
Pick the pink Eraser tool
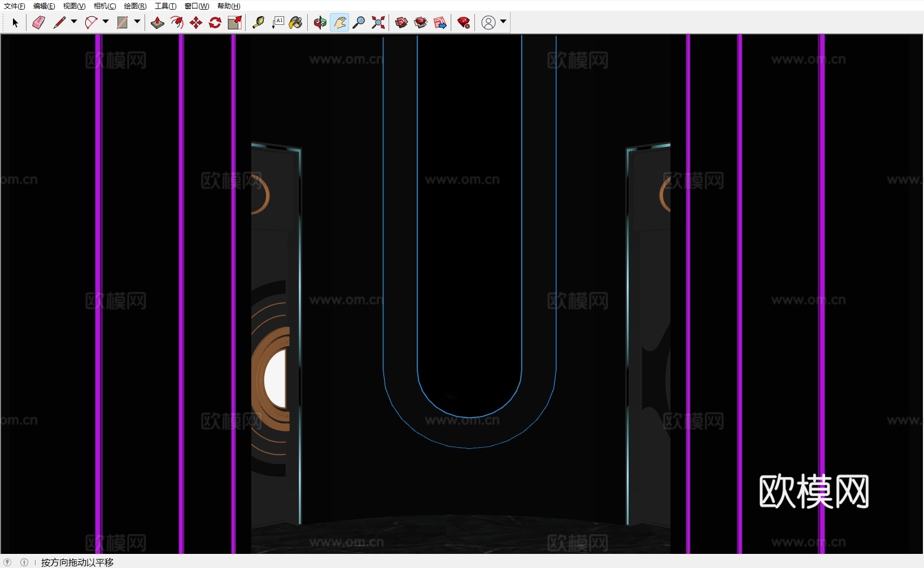[38, 23]
